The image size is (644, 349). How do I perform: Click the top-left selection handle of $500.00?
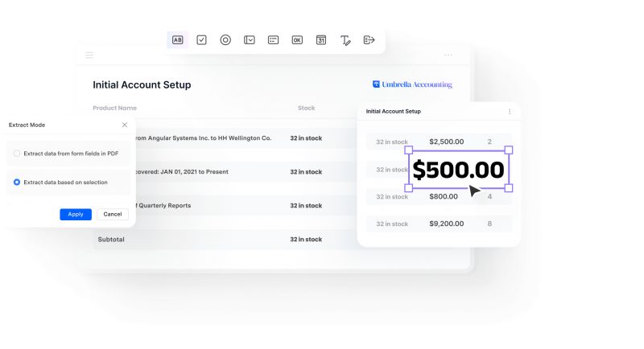point(409,150)
